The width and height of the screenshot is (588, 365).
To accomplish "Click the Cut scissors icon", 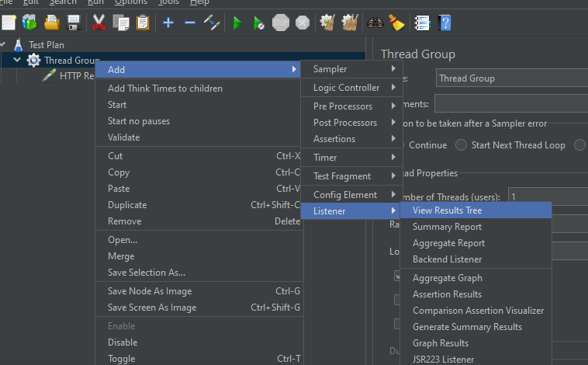I will coord(99,23).
